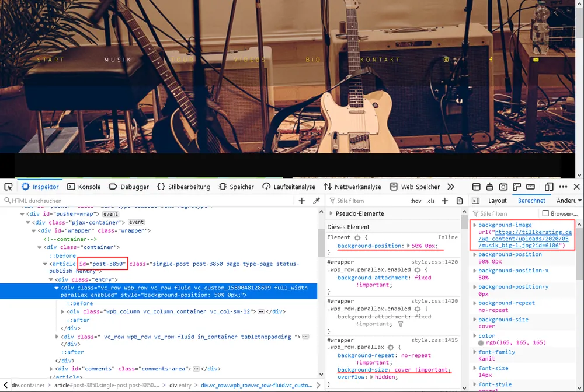Switch to the Speicher tab
This screenshot has width=584, height=392.
237,187
